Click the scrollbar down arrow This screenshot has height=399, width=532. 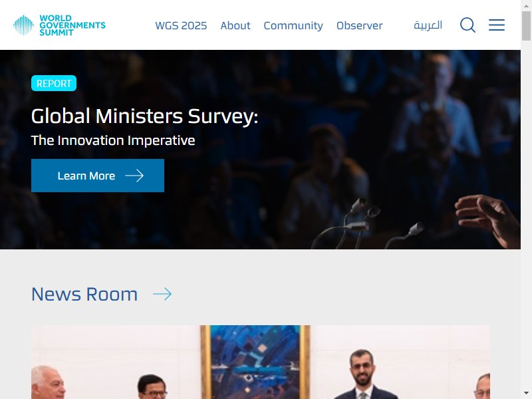pyautogui.click(x=526, y=394)
